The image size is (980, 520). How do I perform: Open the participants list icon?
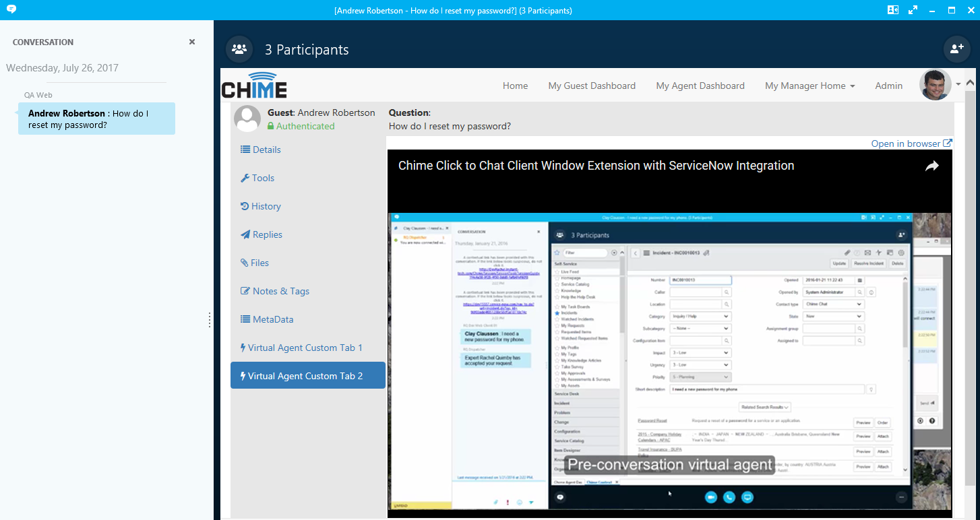239,49
